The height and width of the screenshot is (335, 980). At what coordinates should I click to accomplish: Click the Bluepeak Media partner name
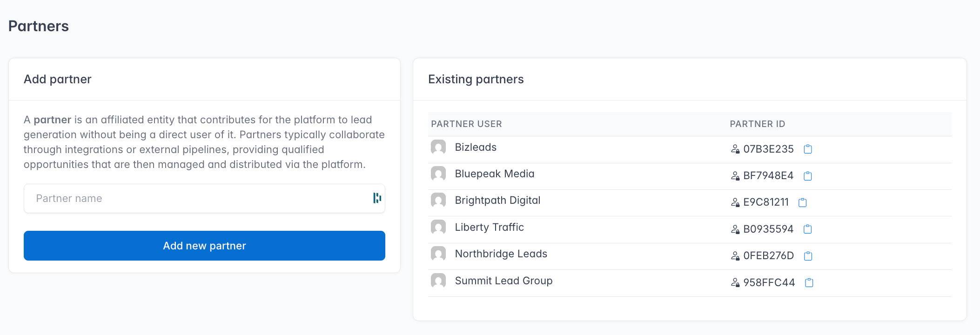[x=495, y=174]
